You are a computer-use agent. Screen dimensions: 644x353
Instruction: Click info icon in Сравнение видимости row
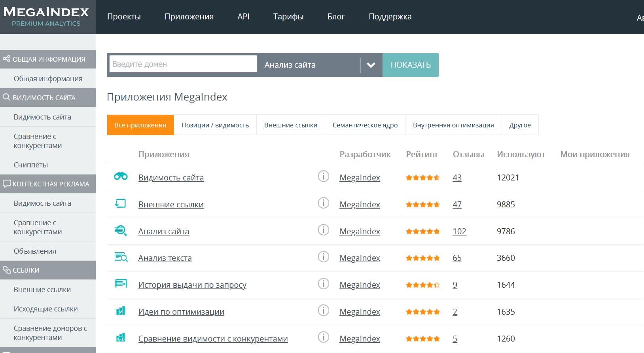coord(323,338)
